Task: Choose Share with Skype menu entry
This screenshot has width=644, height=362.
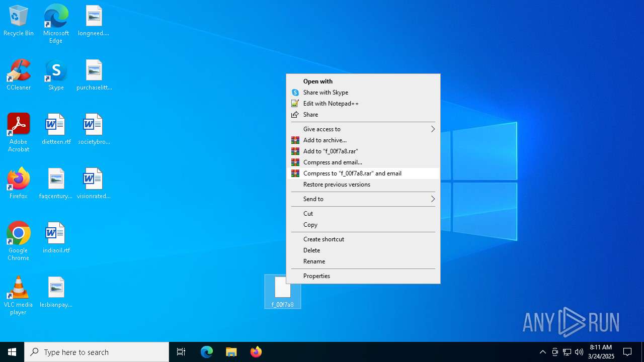Action: click(363, 93)
